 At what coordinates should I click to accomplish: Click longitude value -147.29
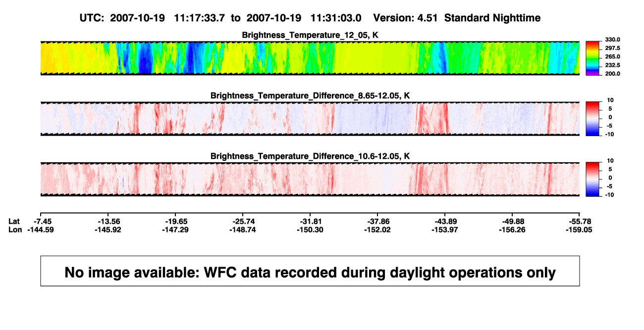176,230
